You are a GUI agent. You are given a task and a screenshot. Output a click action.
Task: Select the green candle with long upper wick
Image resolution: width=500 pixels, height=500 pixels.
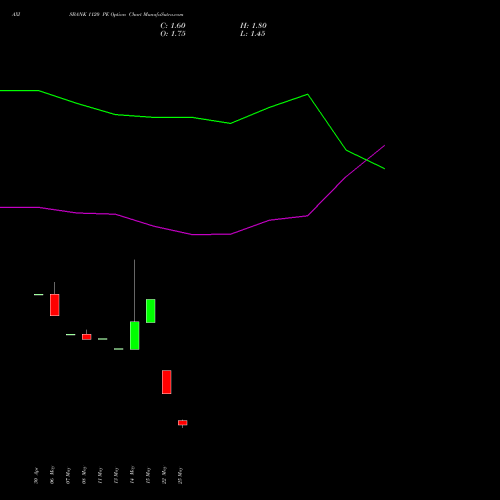tap(135, 335)
